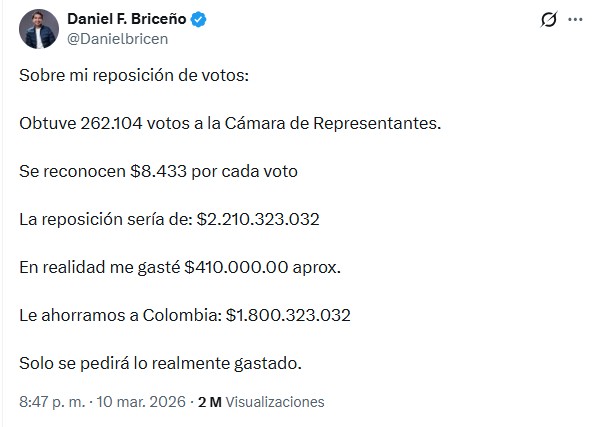Open the Grok explain-post icon
The height and width of the screenshot is (427, 600).
pyautogui.click(x=548, y=20)
